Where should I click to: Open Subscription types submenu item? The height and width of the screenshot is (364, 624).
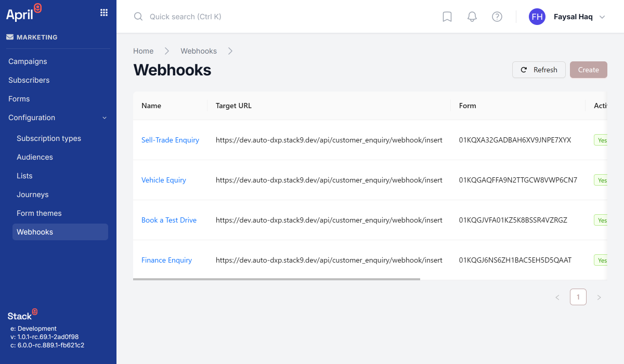[x=60, y=138]
